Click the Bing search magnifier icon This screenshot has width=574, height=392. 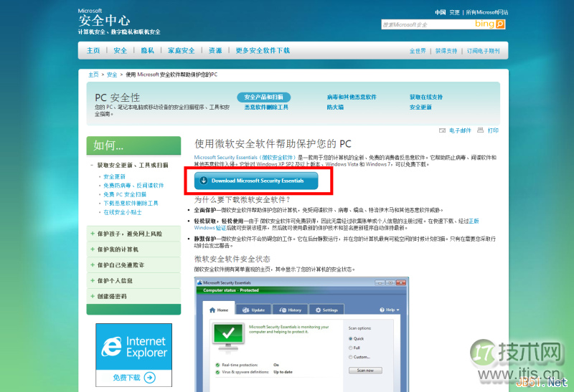tap(501, 24)
